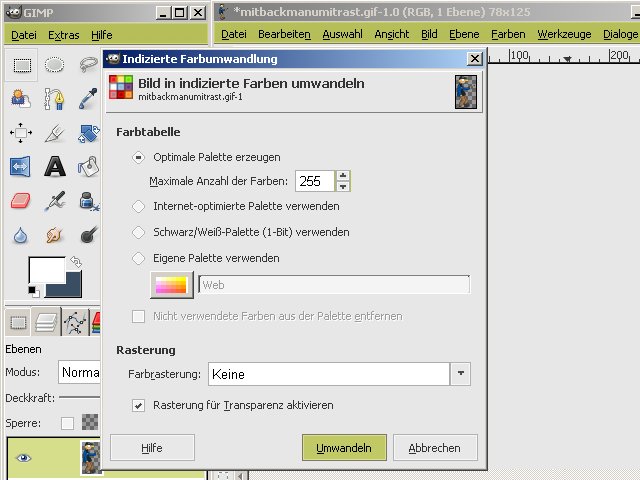This screenshot has height=480, width=640.
Task: Open custom palette chooser button
Action: (x=171, y=285)
